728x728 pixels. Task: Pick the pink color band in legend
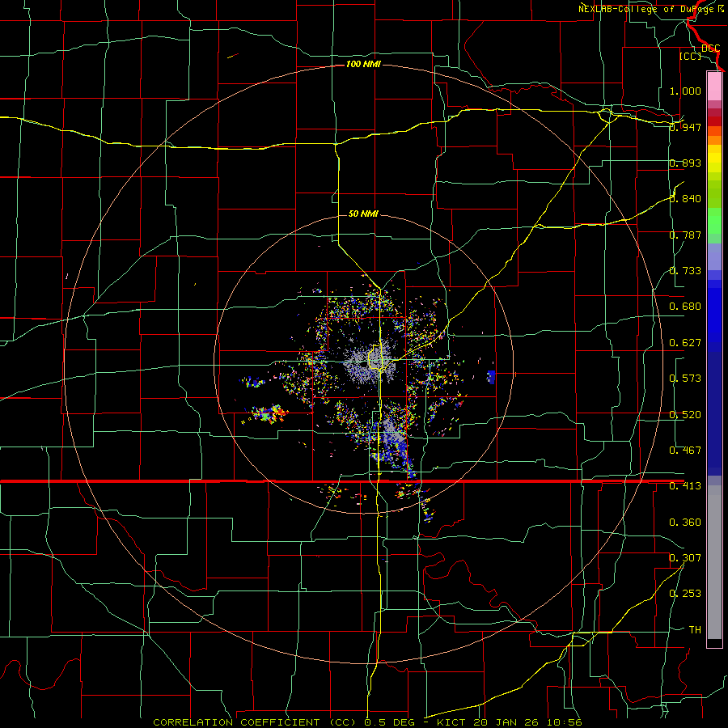pyautogui.click(x=714, y=87)
